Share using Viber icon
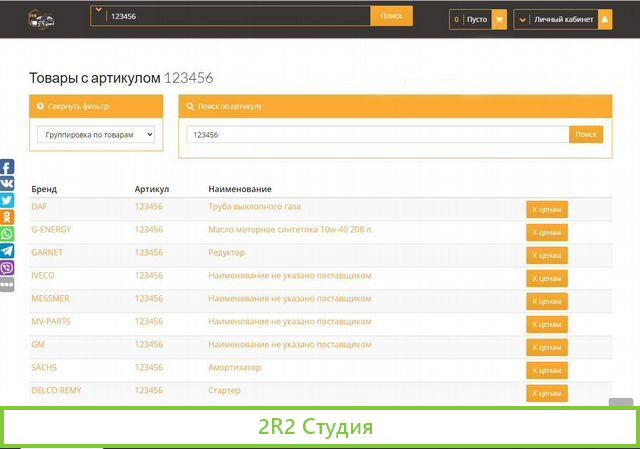Image resolution: width=640 pixels, height=449 pixels. coord(7,268)
